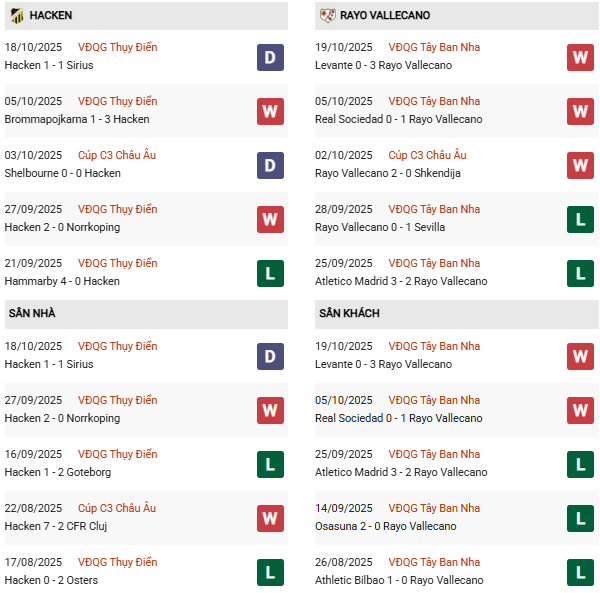Viewport: 600px width, 593px height.
Task: Open the Hammarby 4-0 Hacken match result
Action: click(x=64, y=281)
